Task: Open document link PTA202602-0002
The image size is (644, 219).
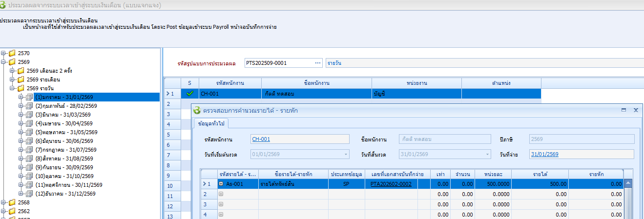Action: (x=391, y=184)
